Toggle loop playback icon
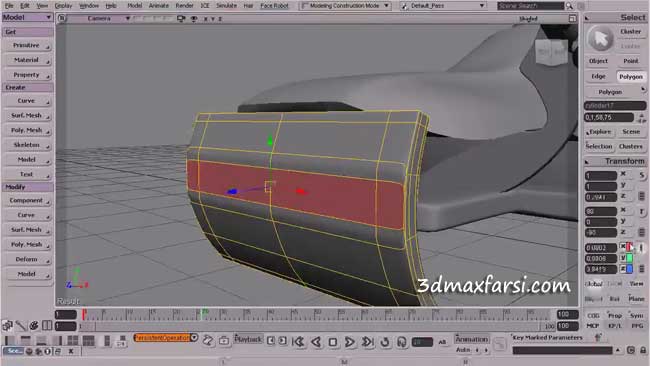This screenshot has height=366, width=650. pyautogui.click(x=385, y=342)
